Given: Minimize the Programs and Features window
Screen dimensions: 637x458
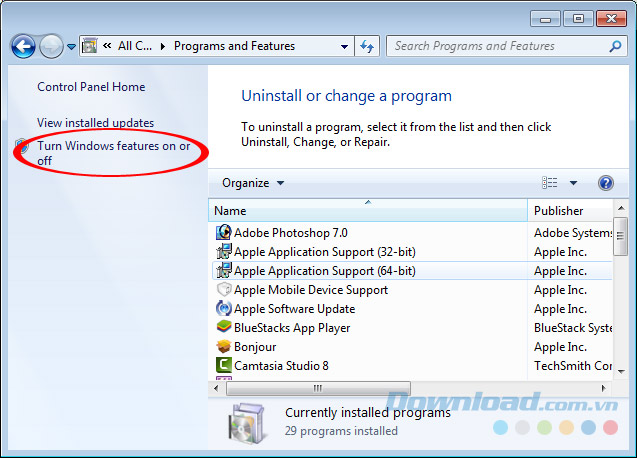Looking at the screenshot, I should click(545, 19).
